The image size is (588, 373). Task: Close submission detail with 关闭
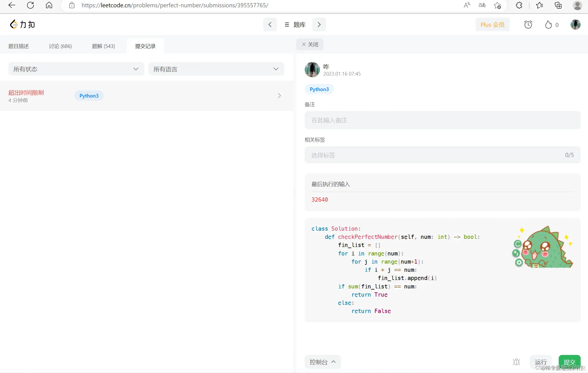(310, 44)
